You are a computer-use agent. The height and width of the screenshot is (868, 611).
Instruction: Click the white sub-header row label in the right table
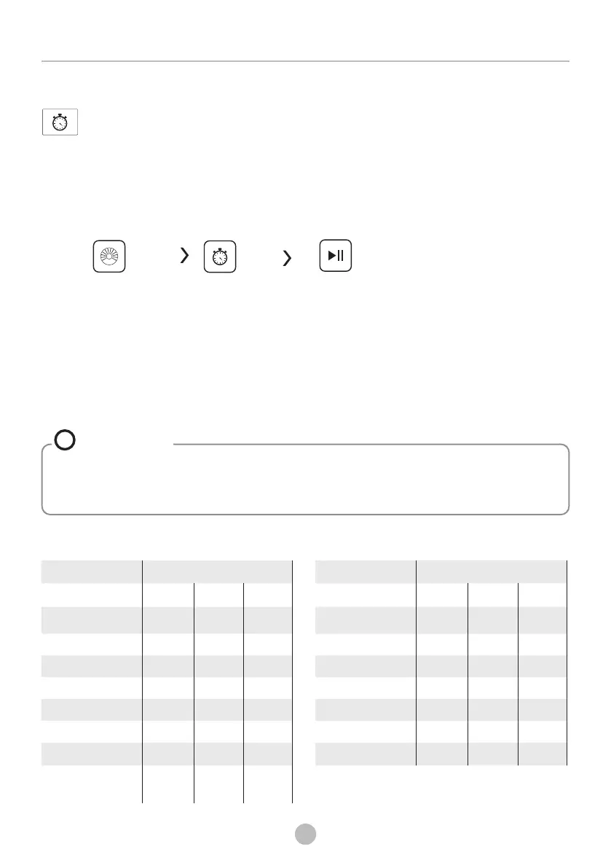click(x=365, y=595)
